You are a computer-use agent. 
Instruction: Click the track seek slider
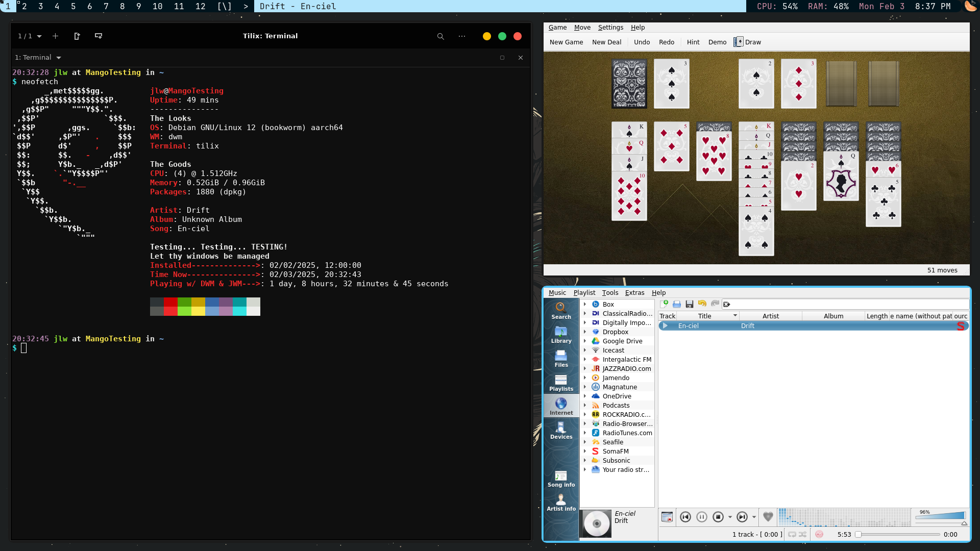[x=898, y=535]
